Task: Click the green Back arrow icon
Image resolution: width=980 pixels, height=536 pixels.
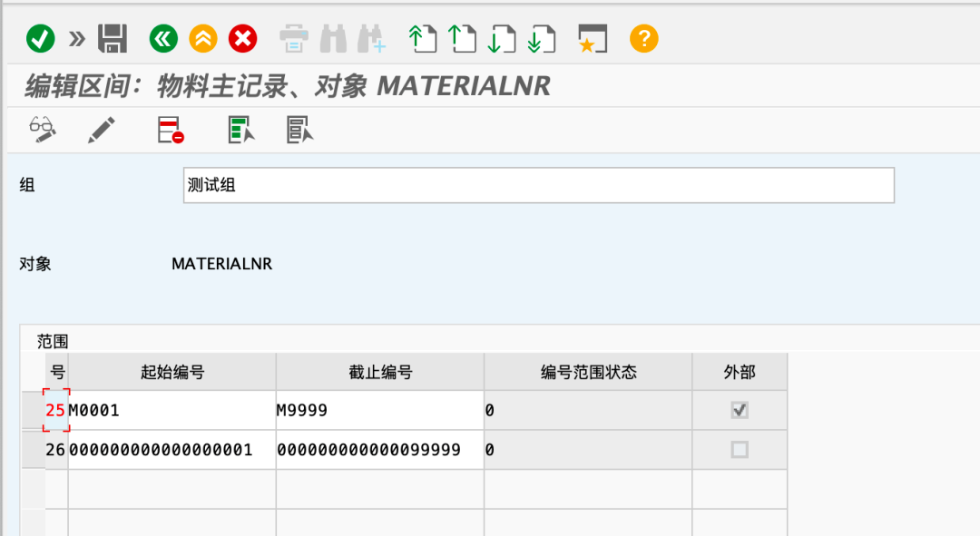Action: pos(163,39)
